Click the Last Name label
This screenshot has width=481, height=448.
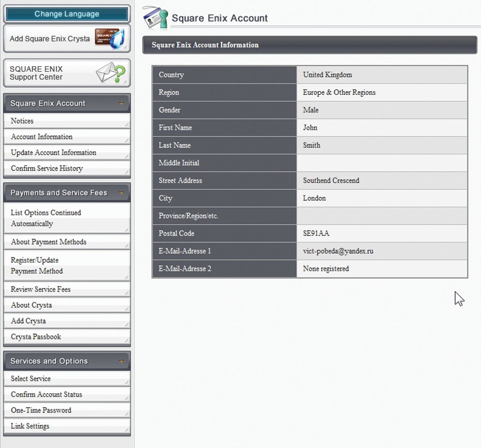coord(175,145)
